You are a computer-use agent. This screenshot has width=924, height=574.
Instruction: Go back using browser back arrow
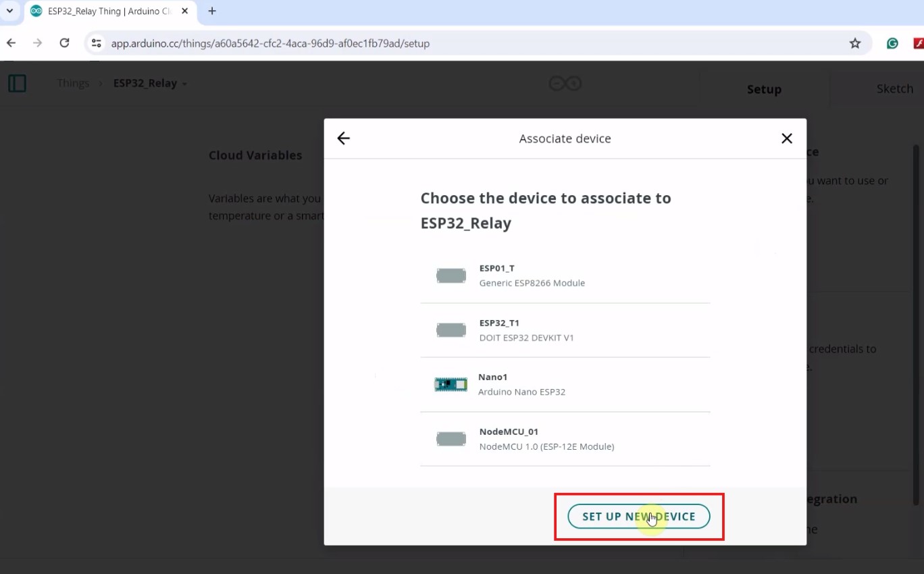11,43
